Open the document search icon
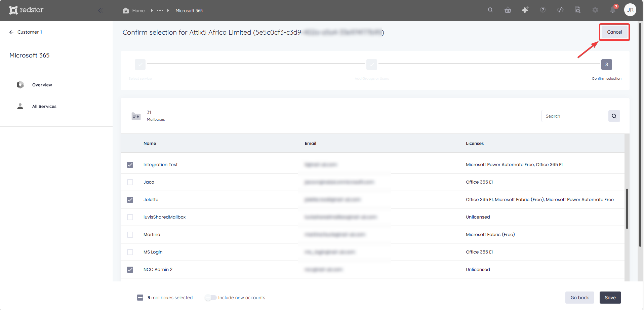 pos(578,10)
